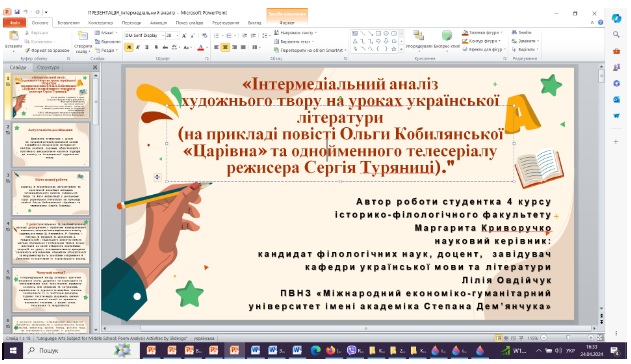The height and width of the screenshot is (364, 631).
Task: Select slide 2 thumbnail
Action: (50, 145)
